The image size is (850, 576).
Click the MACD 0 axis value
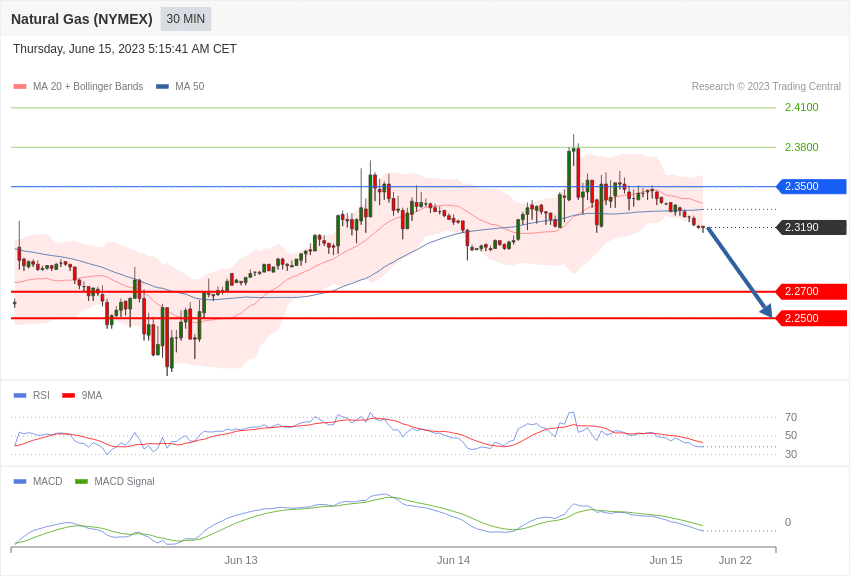pos(788,522)
